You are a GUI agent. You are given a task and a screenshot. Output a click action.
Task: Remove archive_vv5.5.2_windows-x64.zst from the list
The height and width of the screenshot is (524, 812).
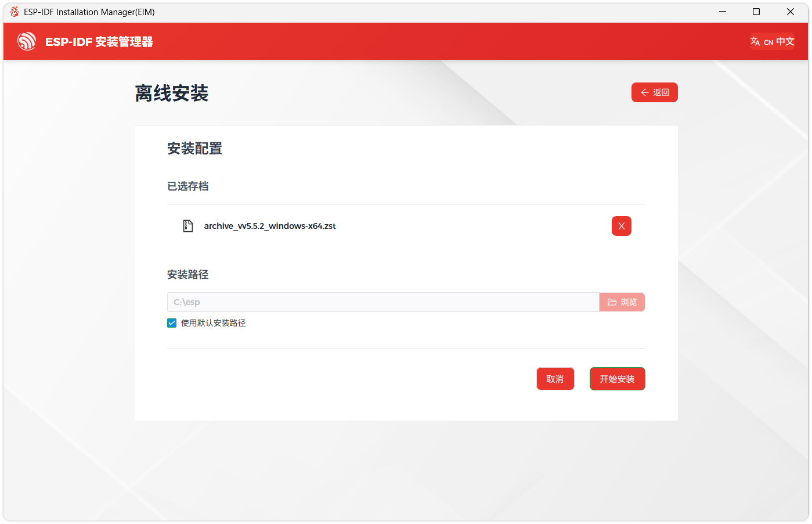point(621,225)
